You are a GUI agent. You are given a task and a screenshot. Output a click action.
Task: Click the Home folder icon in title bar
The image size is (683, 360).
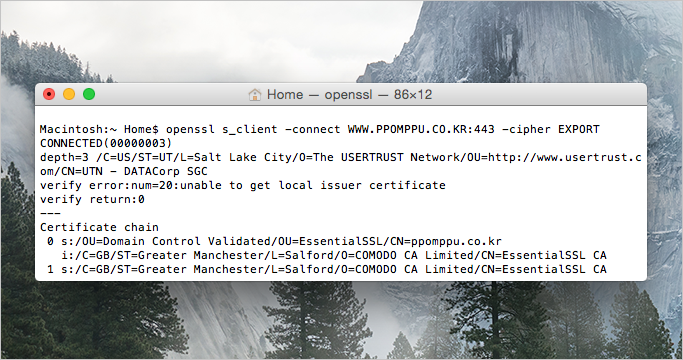[x=254, y=95]
